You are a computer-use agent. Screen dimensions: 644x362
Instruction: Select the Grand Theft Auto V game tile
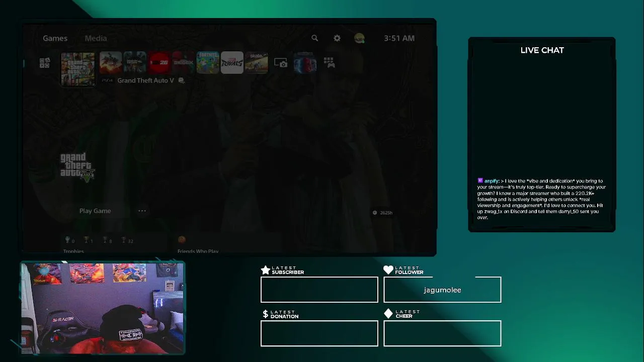(78, 69)
